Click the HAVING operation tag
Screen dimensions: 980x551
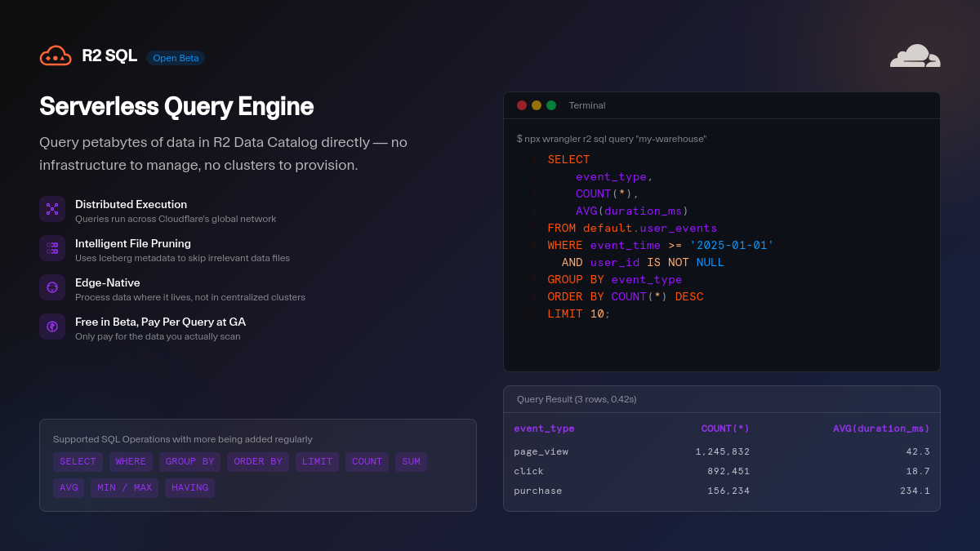pyautogui.click(x=189, y=488)
